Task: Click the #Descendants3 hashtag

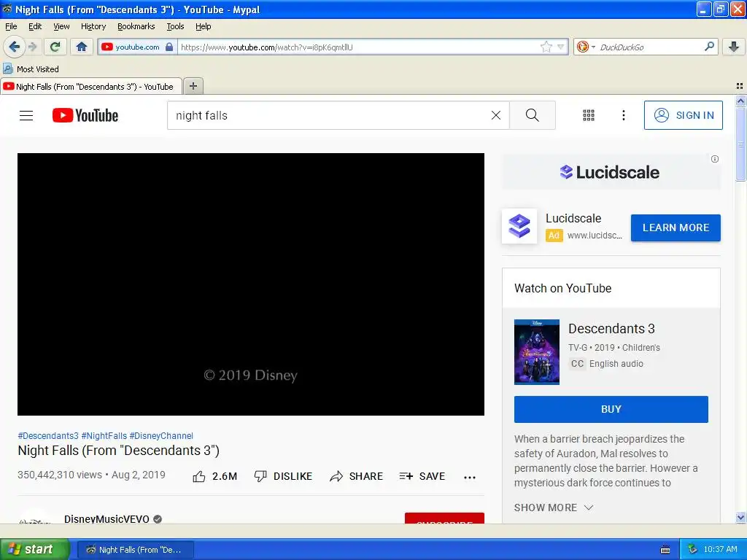Action: [x=47, y=436]
